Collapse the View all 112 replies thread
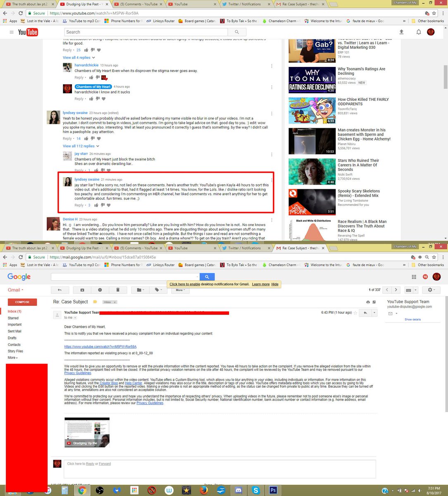Image resolution: width=448 pixels, height=496 pixels. tap(81, 146)
